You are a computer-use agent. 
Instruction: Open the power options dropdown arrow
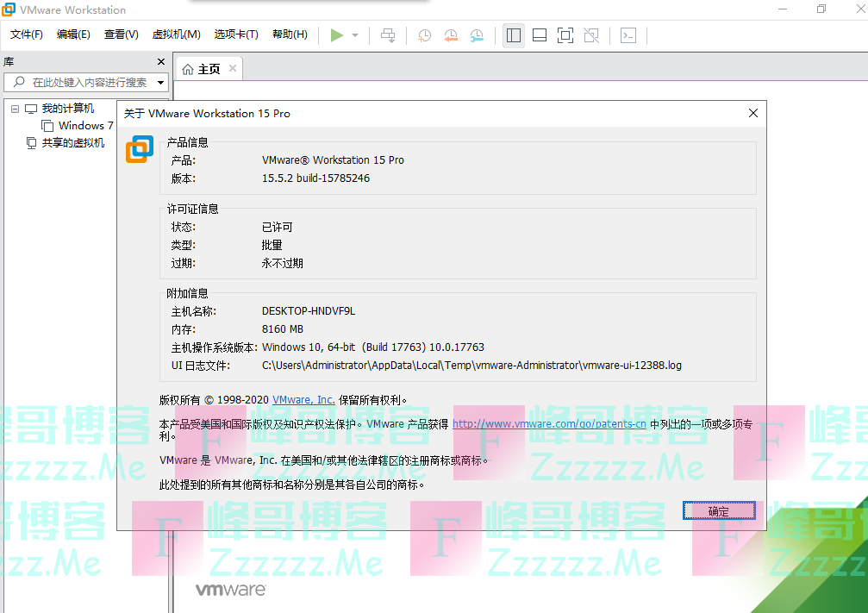355,35
